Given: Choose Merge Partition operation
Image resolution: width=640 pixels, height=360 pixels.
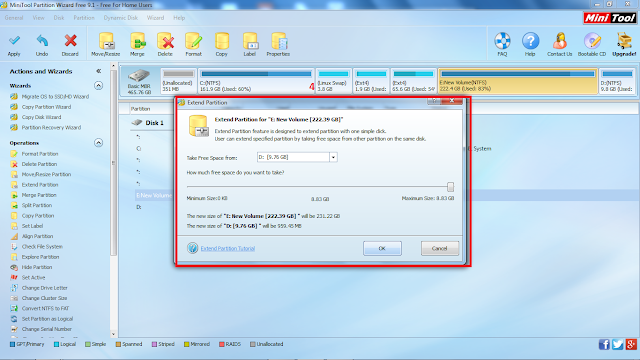Looking at the screenshot, I should [39, 195].
